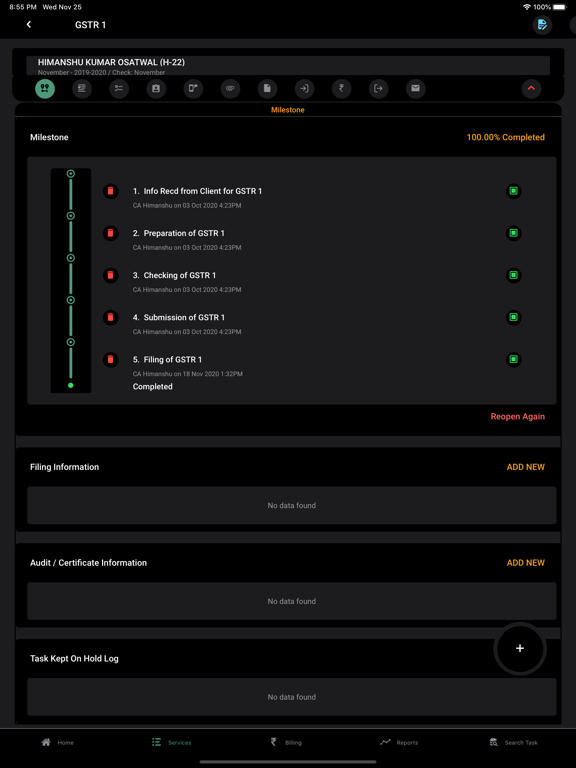Viewport: 576px width, 768px height.
Task: Switch to Search Task tab
Action: click(x=513, y=743)
